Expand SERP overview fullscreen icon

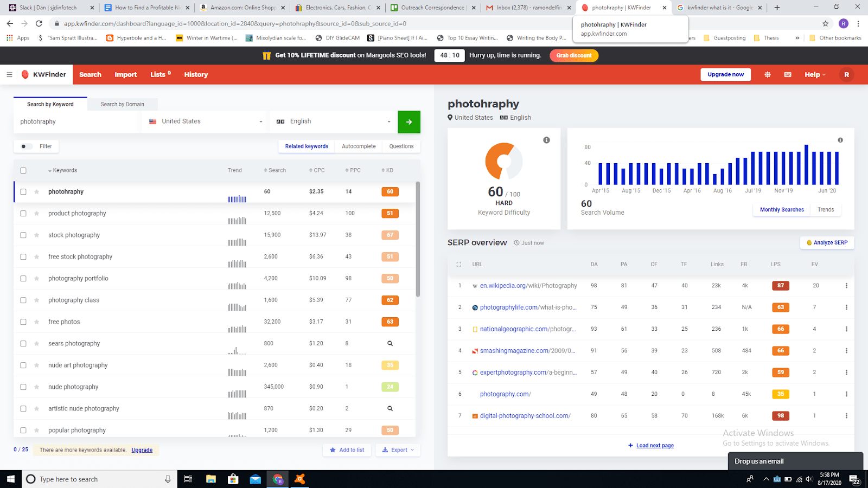(458, 264)
